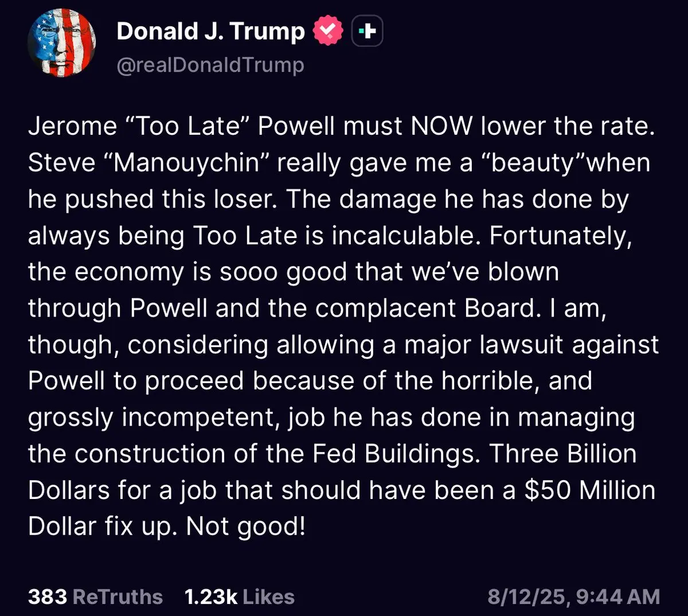
Task: Tap the plus follow icon
Action: pyautogui.click(x=367, y=31)
